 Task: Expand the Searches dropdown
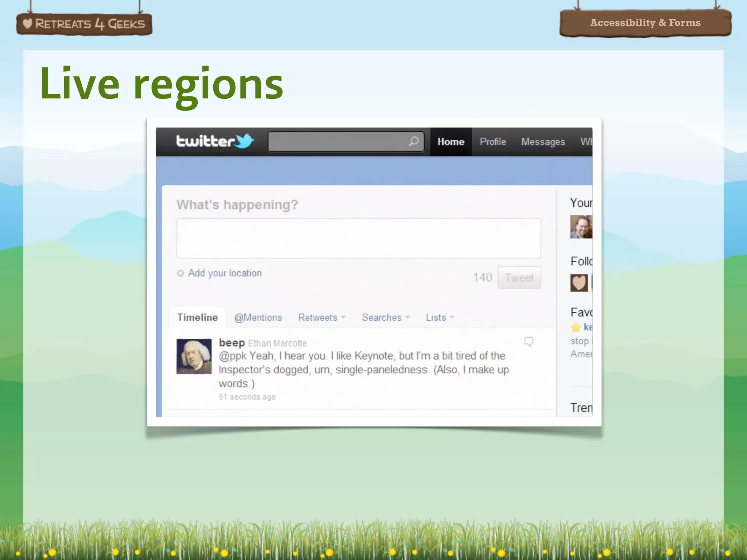tap(386, 318)
